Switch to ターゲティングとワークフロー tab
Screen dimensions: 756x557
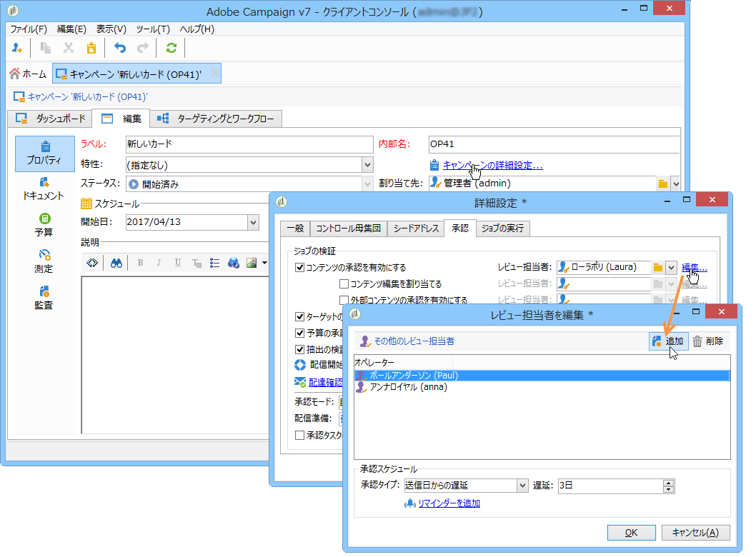tap(216, 119)
